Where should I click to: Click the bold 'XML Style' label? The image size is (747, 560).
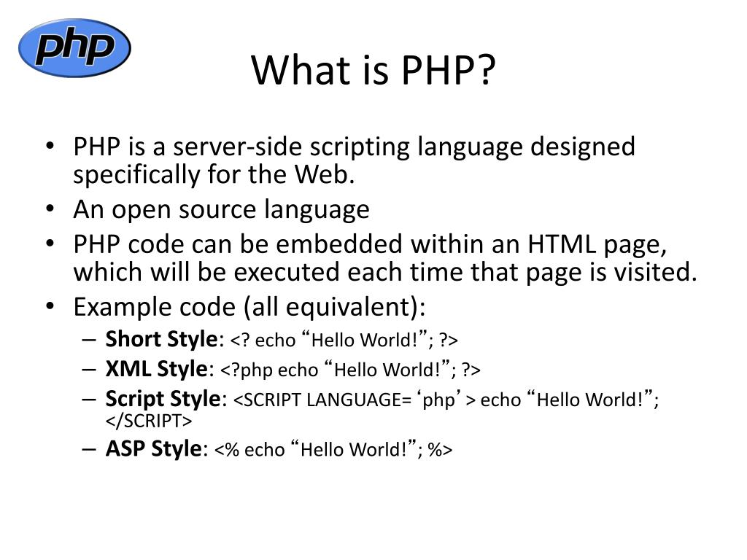click(156, 369)
